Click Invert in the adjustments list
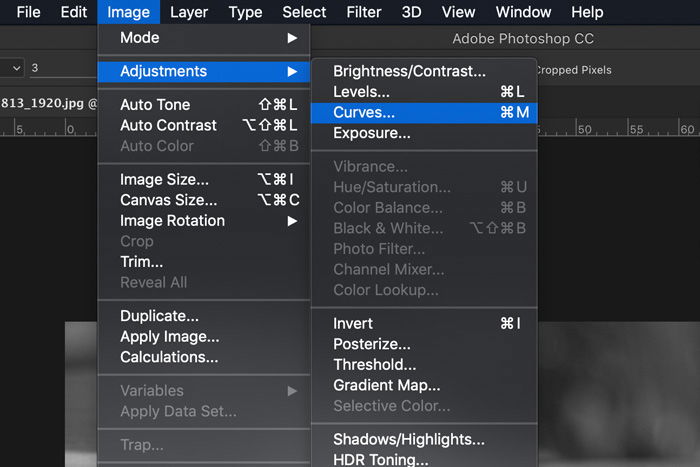This screenshot has height=467, width=700. [424, 323]
